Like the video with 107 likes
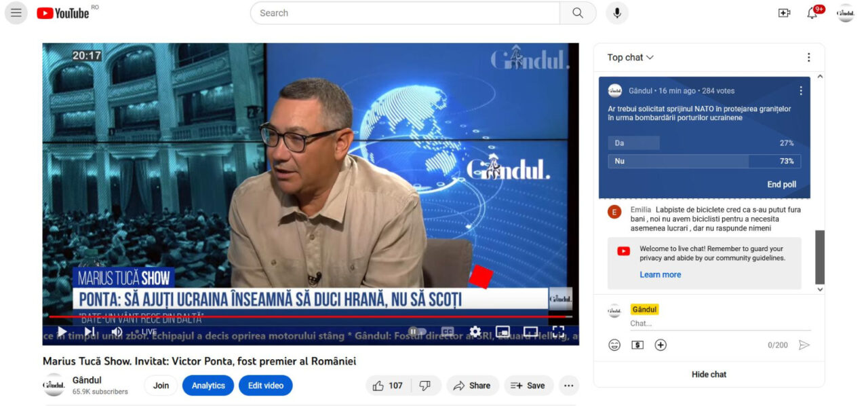 coord(388,386)
